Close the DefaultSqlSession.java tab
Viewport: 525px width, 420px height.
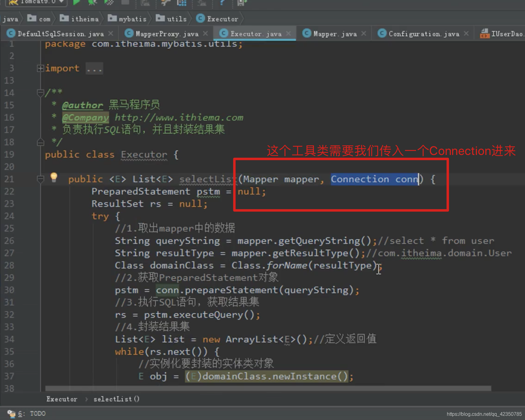pyautogui.click(x=111, y=33)
